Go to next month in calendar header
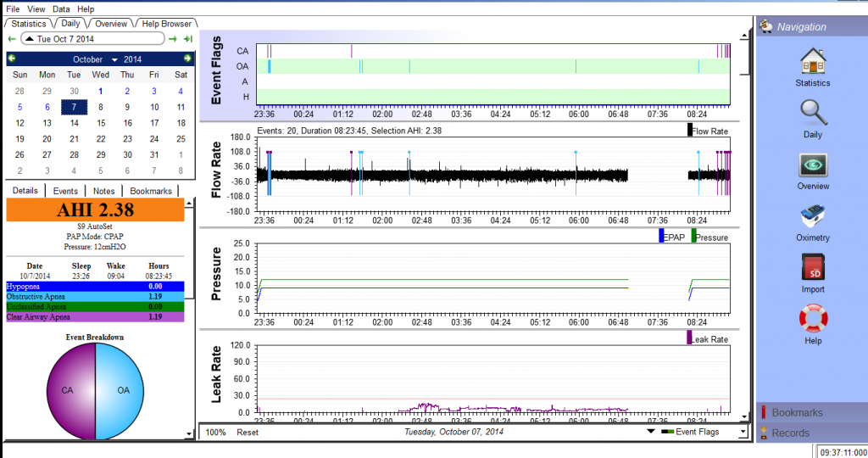Screen dimensions: 868x458 tap(187, 59)
